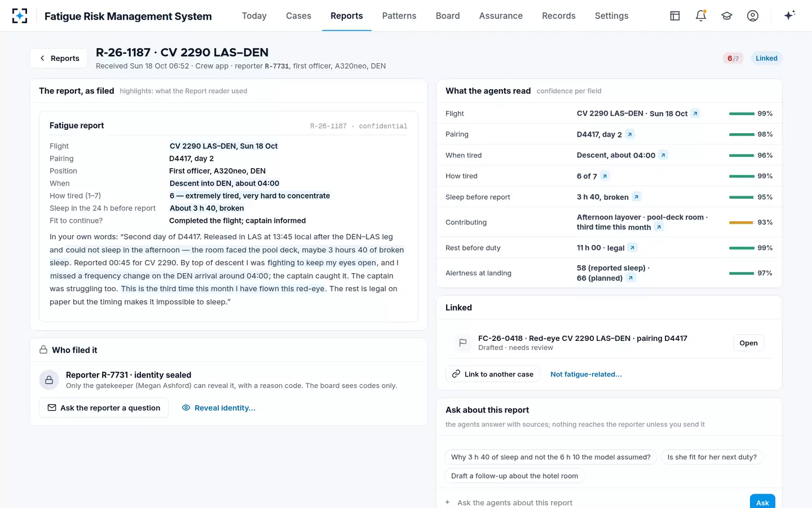Select Draft a follow-up about the hotel room

coord(515,476)
